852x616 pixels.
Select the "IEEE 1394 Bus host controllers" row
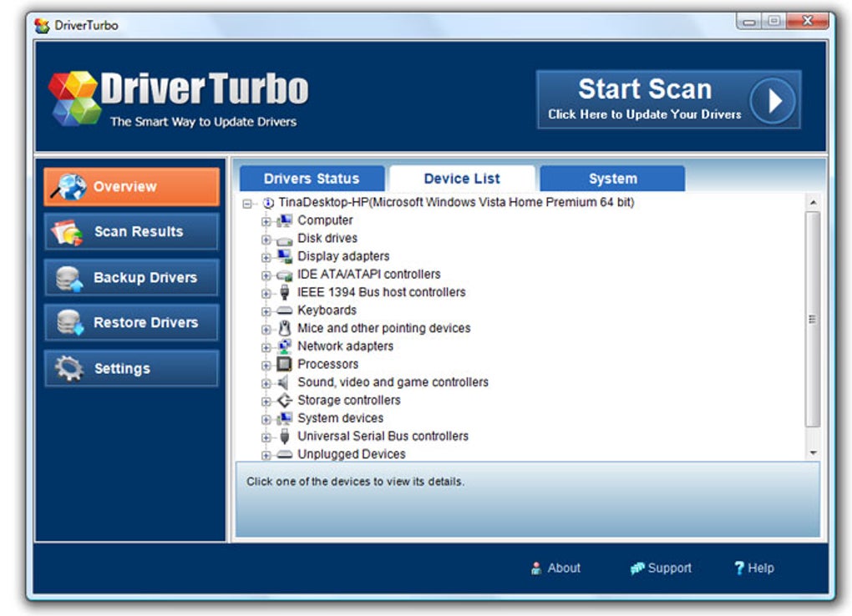(x=382, y=292)
